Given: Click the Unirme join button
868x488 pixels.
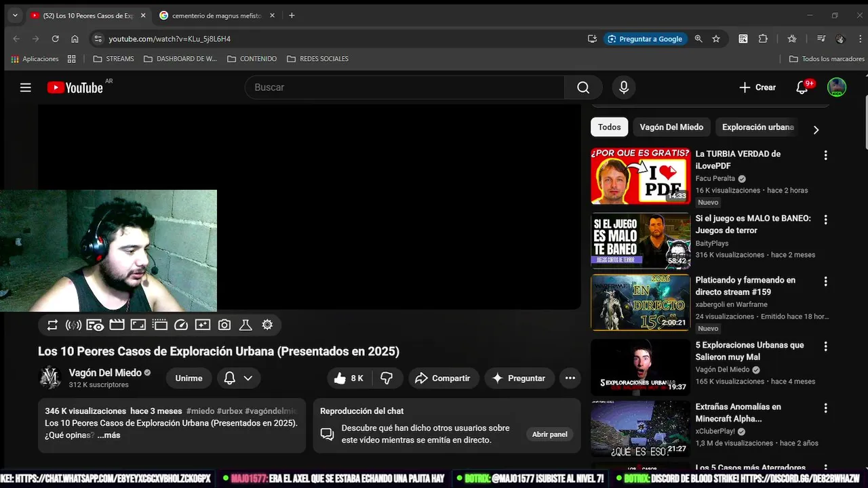Looking at the screenshot, I should pos(189,378).
